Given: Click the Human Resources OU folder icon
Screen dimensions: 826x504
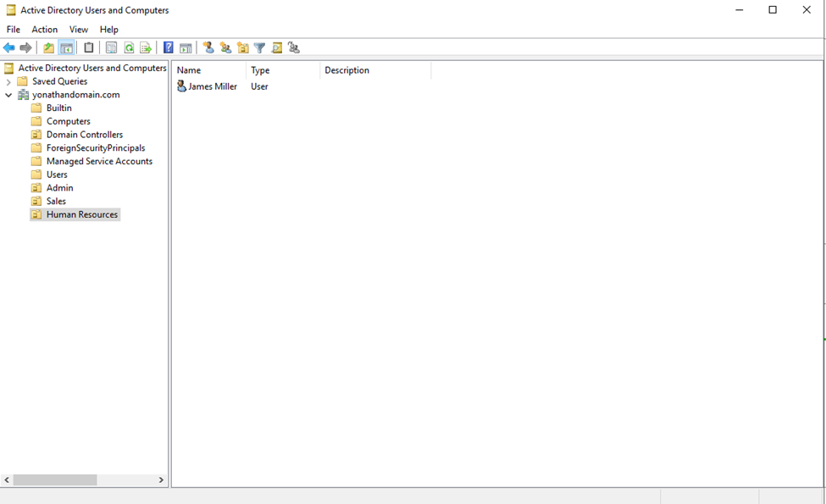Looking at the screenshot, I should pos(36,214).
